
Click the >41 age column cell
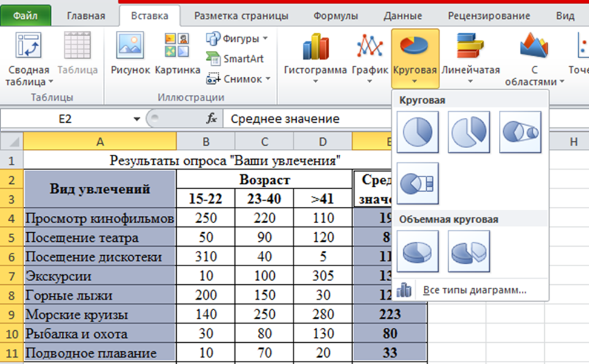pos(323,198)
